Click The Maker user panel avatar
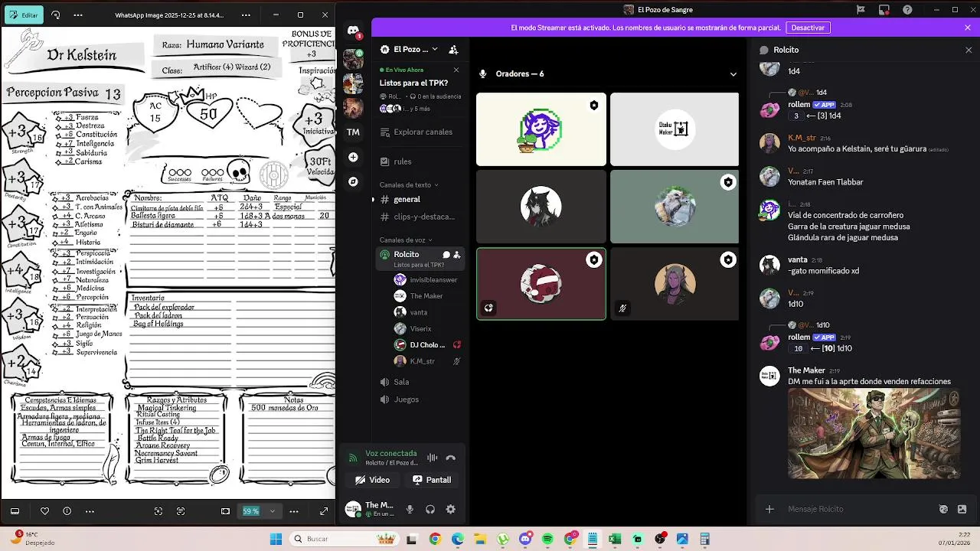This screenshot has width=980, height=551. [353, 509]
